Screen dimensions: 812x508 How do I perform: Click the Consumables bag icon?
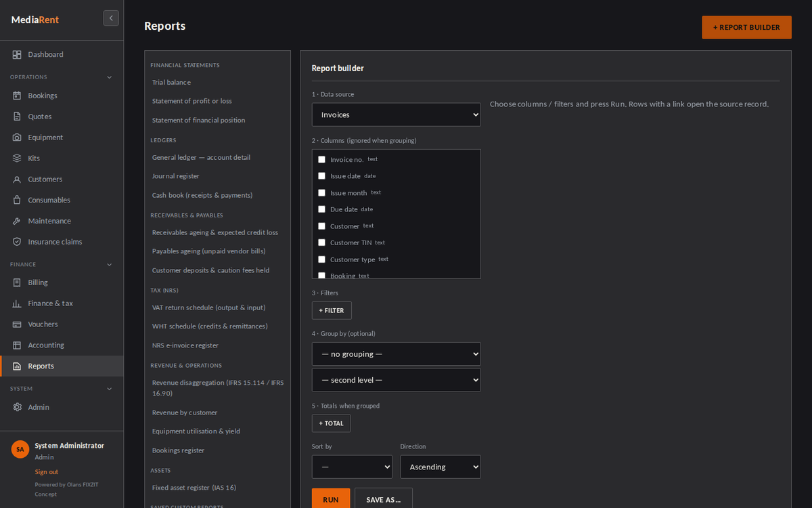click(17, 200)
